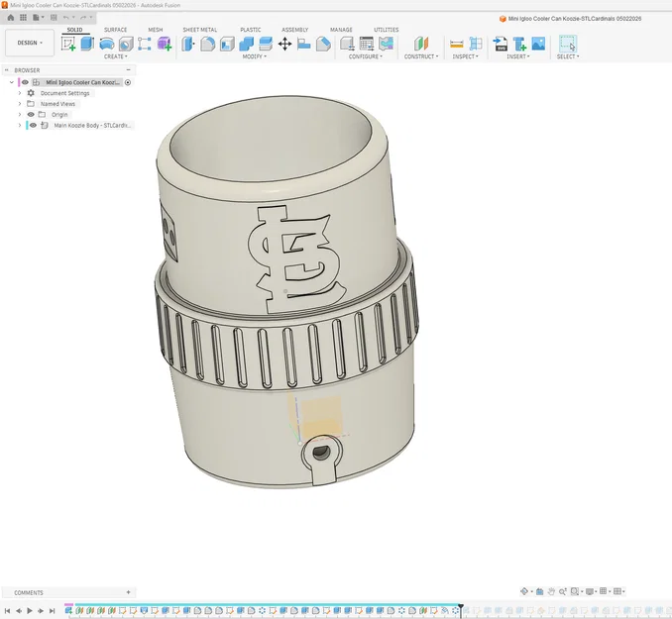The image size is (672, 619).
Task: Open the Data Panel grid icon
Action: (23, 18)
